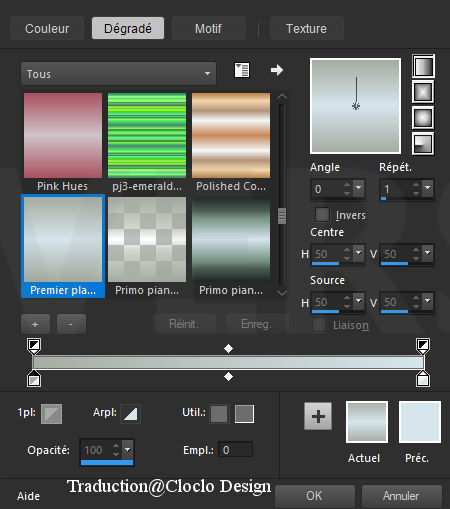The height and width of the screenshot is (509, 450).
Task: Select the linear gradient style icon
Action: point(423,66)
